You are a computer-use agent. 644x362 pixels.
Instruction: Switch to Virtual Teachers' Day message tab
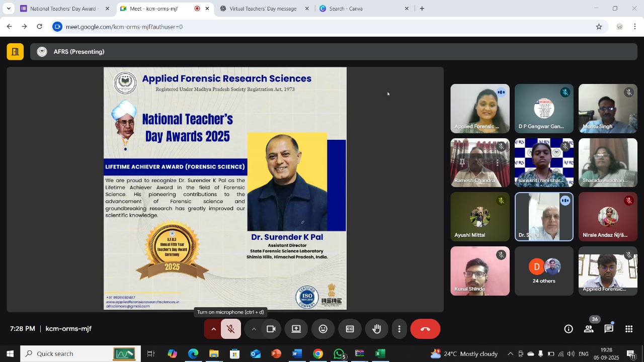(263, 9)
